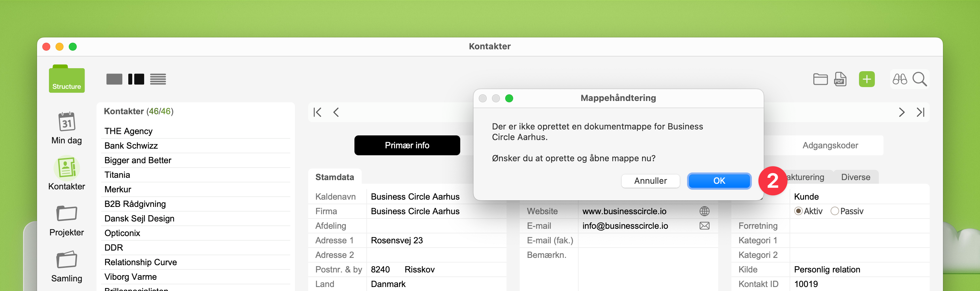980x291 pixels.
Task: Open the document folder icon in toolbar
Action: click(x=820, y=79)
